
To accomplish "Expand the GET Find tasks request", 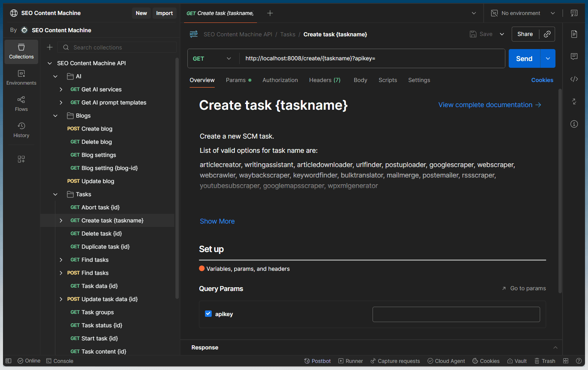I will (x=61, y=260).
